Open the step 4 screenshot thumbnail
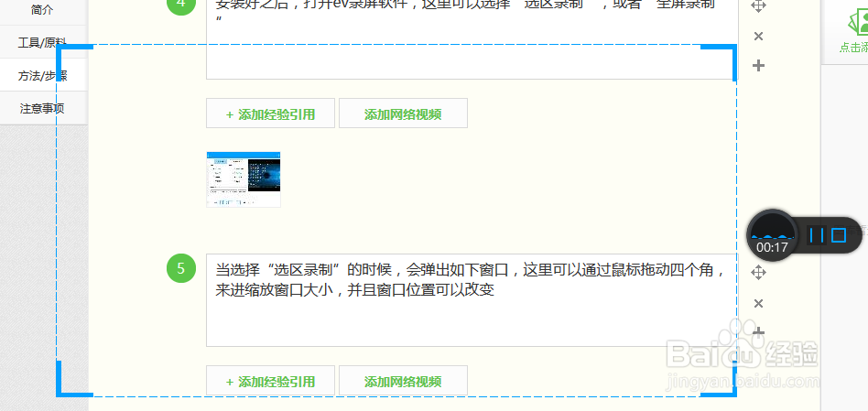Screen dimensions: 868x411 (x=244, y=179)
